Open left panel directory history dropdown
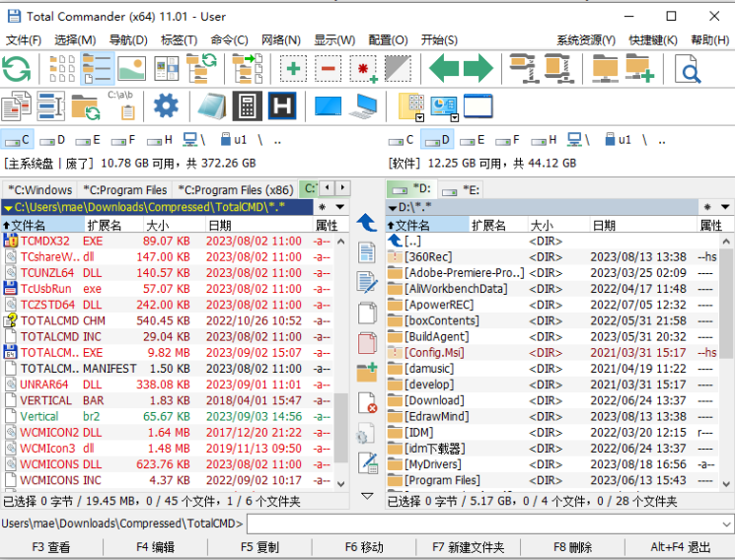Image resolution: width=735 pixels, height=560 pixels. click(340, 207)
